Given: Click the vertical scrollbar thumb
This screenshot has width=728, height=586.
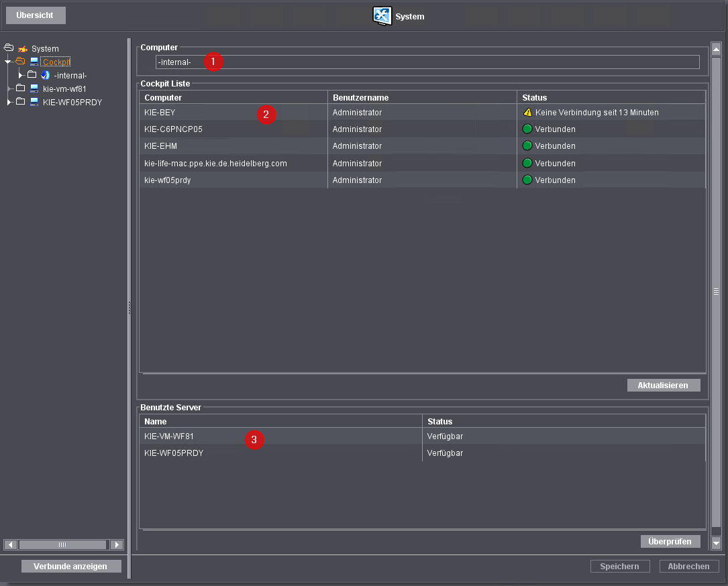Looking at the screenshot, I should (716, 292).
